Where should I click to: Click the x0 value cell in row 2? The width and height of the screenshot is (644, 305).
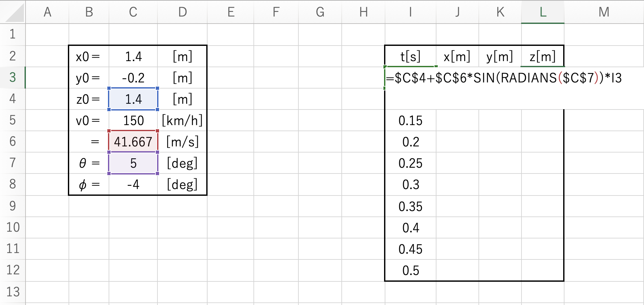(x=133, y=57)
